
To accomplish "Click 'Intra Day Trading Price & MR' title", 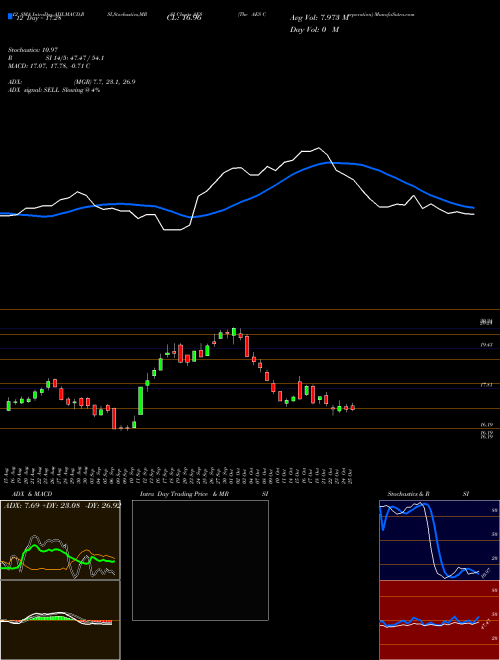I will 184,494.
